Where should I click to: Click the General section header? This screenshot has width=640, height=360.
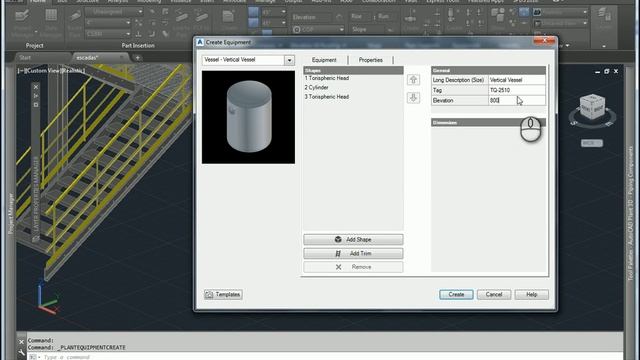[x=488, y=70]
